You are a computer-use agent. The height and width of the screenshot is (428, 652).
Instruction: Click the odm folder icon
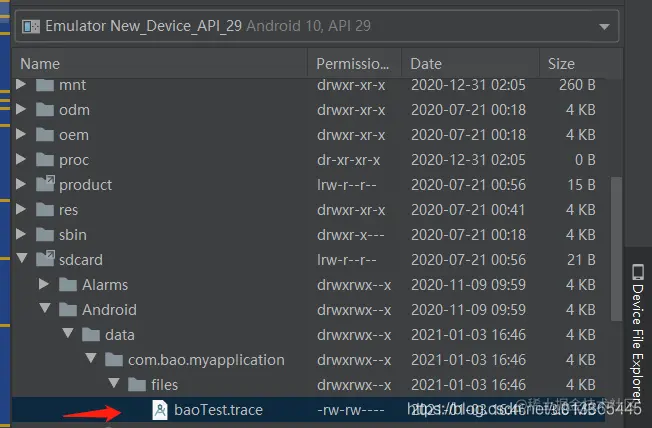45,110
